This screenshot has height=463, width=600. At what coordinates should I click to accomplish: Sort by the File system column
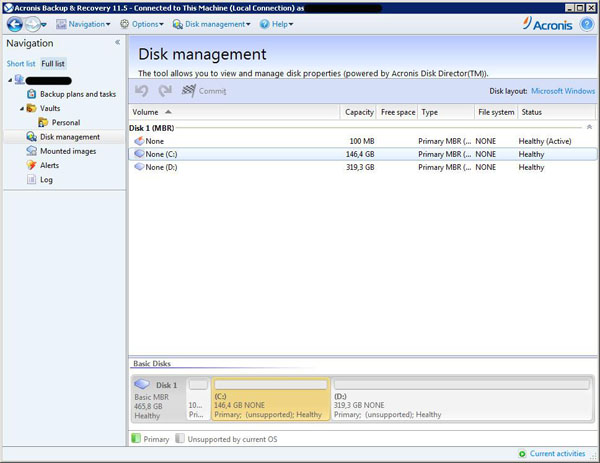pyautogui.click(x=496, y=112)
